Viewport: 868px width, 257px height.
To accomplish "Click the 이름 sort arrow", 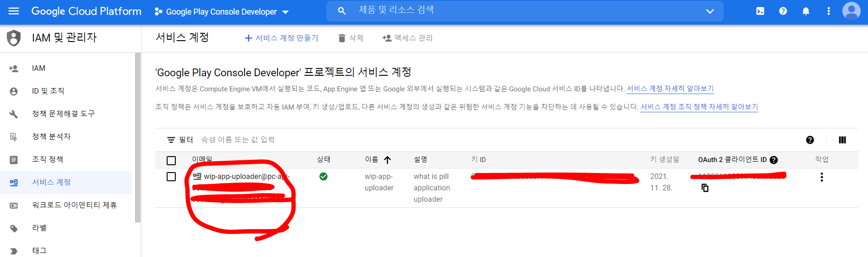I will click(x=387, y=160).
